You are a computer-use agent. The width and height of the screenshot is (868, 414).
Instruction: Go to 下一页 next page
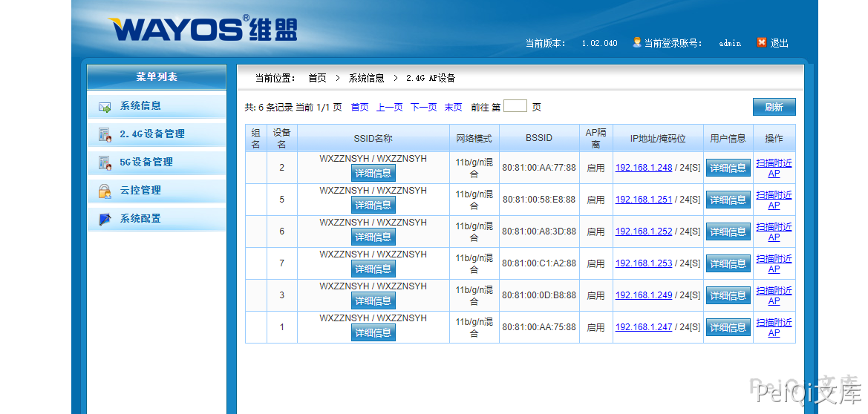(423, 108)
